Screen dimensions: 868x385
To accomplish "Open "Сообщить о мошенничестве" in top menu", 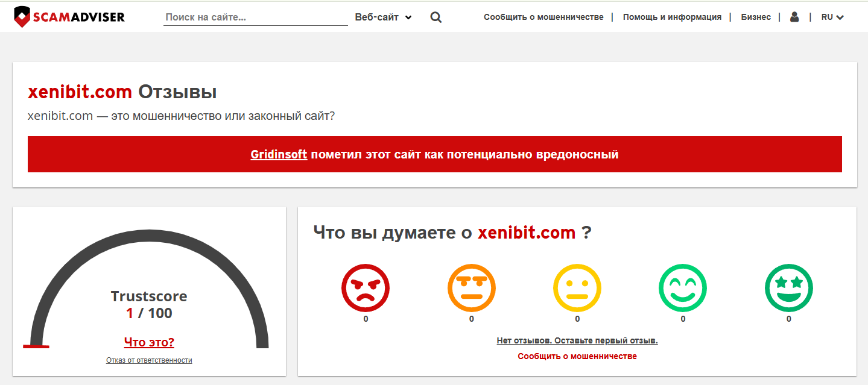I will [x=543, y=17].
